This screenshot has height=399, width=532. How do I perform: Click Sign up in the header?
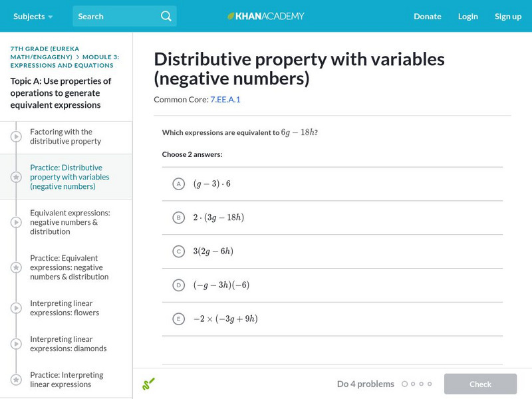[507, 16]
